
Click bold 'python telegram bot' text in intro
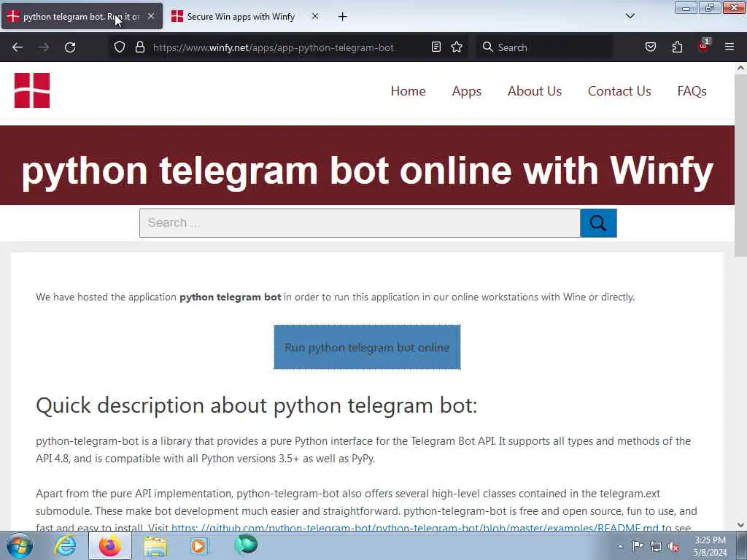(230, 297)
